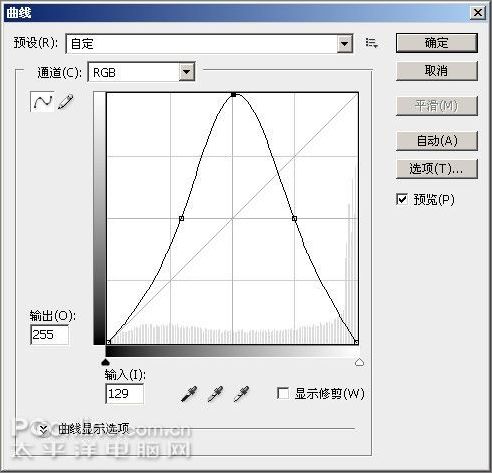The image size is (492, 473).
Task: Open 选项(T)... settings
Action: click(437, 169)
